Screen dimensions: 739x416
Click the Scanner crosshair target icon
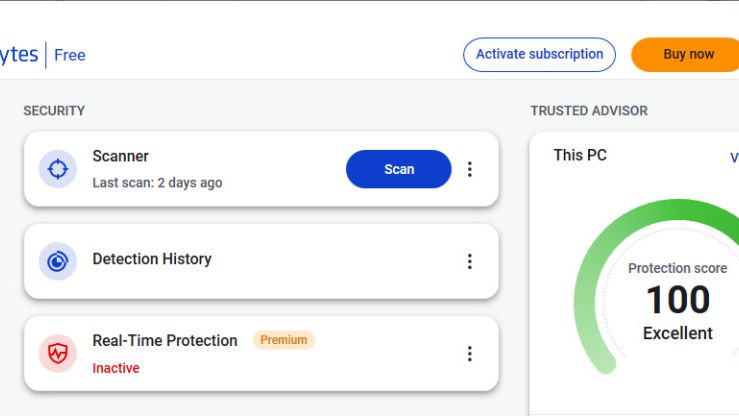[x=57, y=169]
